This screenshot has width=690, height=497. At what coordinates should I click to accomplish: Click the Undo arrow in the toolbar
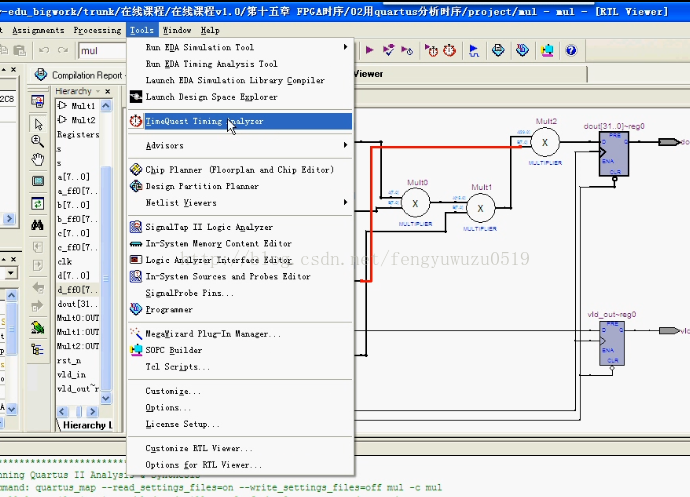[44, 50]
